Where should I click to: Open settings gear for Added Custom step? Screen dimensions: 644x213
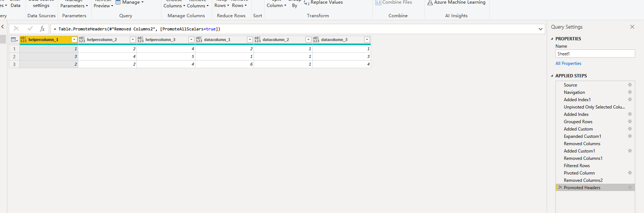(x=630, y=129)
